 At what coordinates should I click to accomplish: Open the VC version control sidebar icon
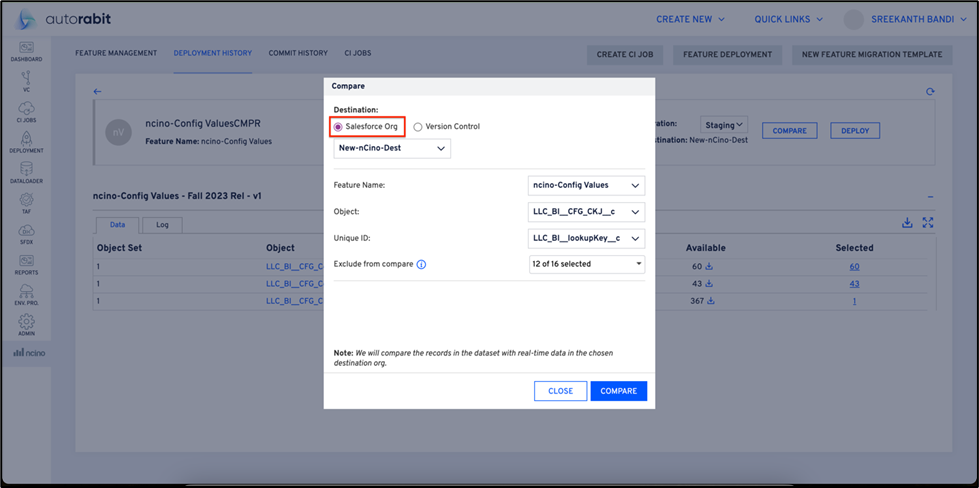coord(26,81)
